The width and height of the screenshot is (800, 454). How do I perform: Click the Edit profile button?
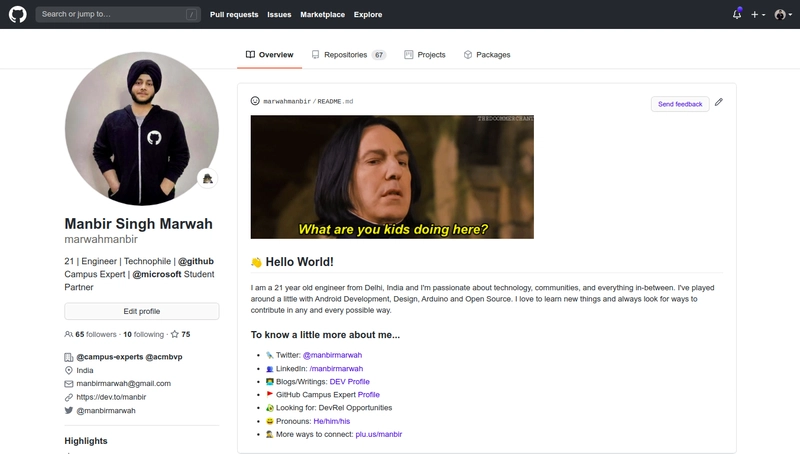(x=142, y=311)
